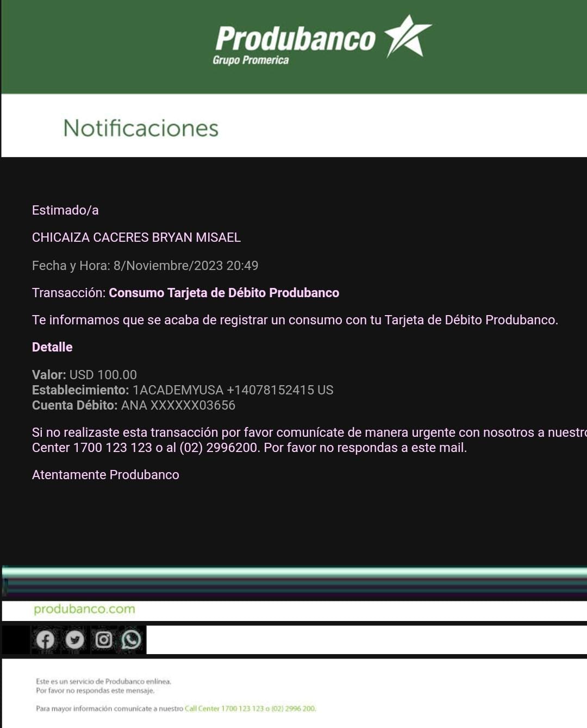Open the Instagram social icon

tap(103, 639)
